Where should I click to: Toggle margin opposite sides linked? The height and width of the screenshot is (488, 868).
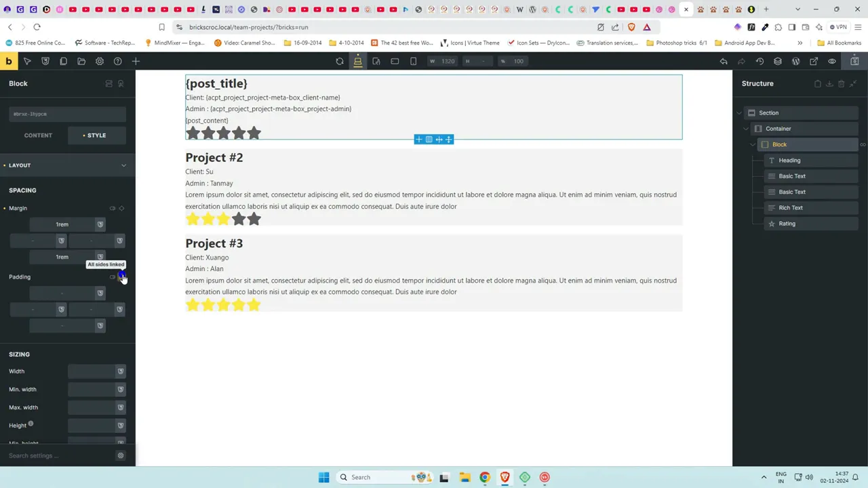[113, 208]
